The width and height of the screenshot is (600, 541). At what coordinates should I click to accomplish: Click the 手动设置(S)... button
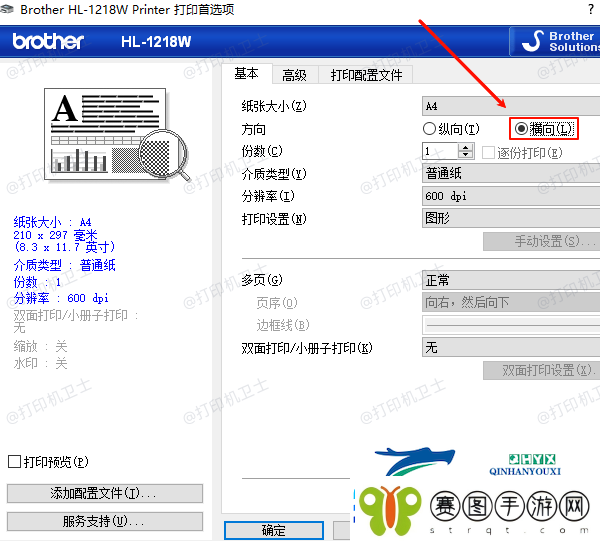(x=541, y=241)
